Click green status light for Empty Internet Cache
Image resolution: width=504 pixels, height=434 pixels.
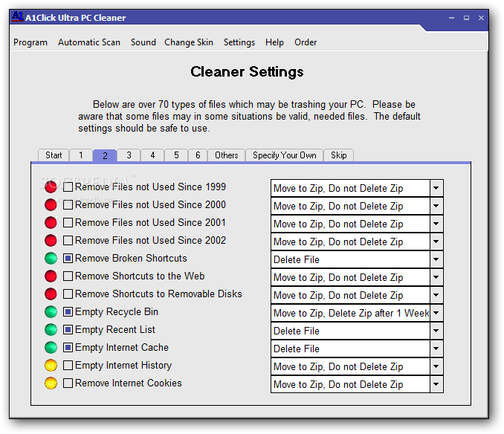tap(51, 347)
